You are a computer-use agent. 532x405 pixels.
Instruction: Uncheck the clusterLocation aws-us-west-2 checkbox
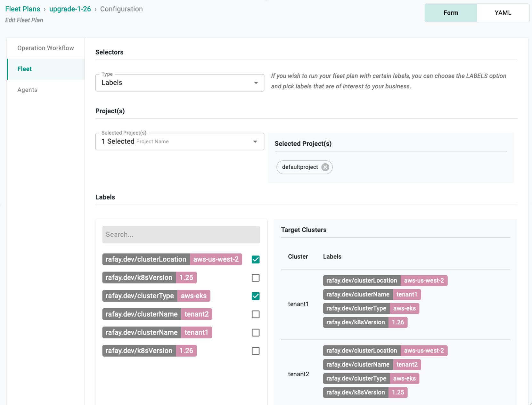point(256,259)
